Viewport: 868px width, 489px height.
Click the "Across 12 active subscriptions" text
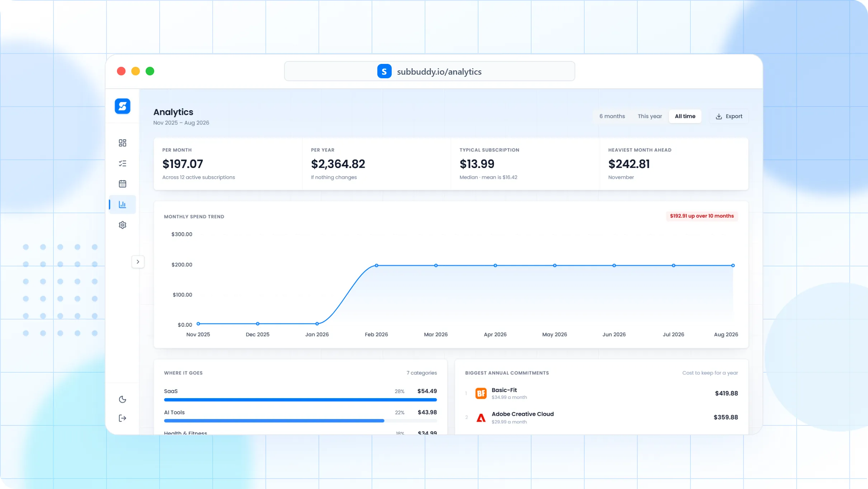198,177
